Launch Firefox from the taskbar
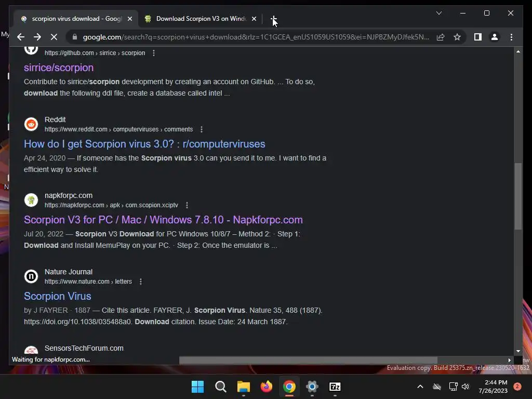Screen dimensions: 532x399 pyautogui.click(x=267, y=387)
